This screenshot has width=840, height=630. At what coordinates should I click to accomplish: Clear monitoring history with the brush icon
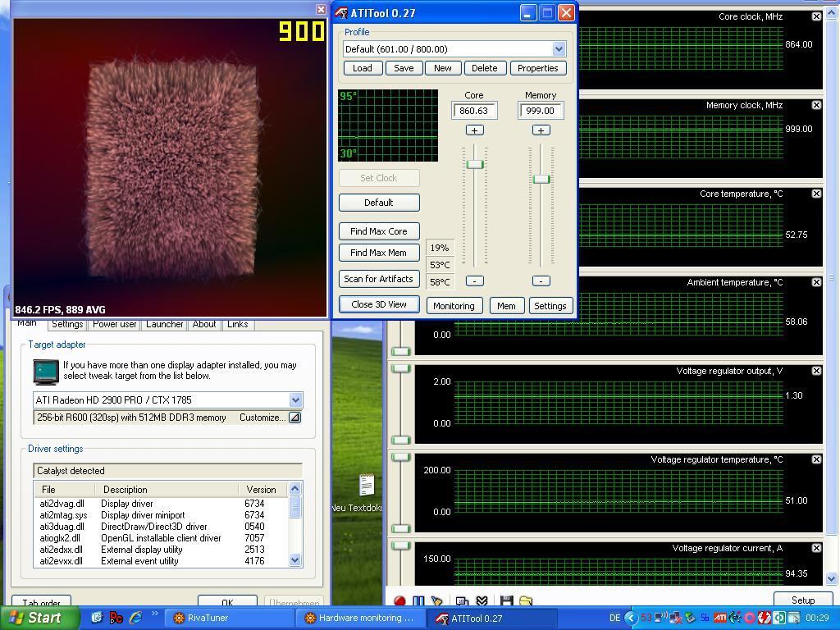437,601
